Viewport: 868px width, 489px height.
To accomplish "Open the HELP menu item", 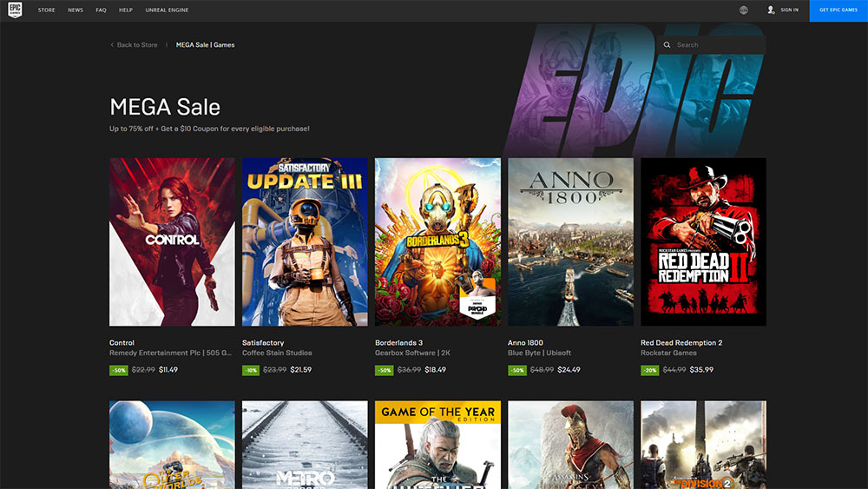I will (126, 10).
